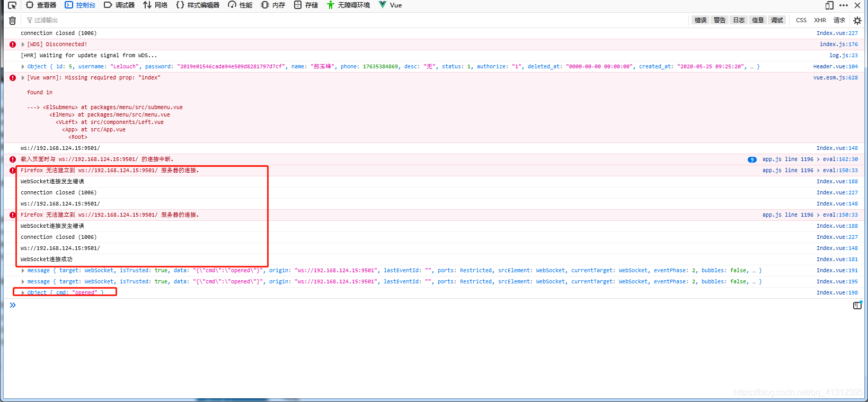Toggle the 日志 logs filter

(739, 20)
